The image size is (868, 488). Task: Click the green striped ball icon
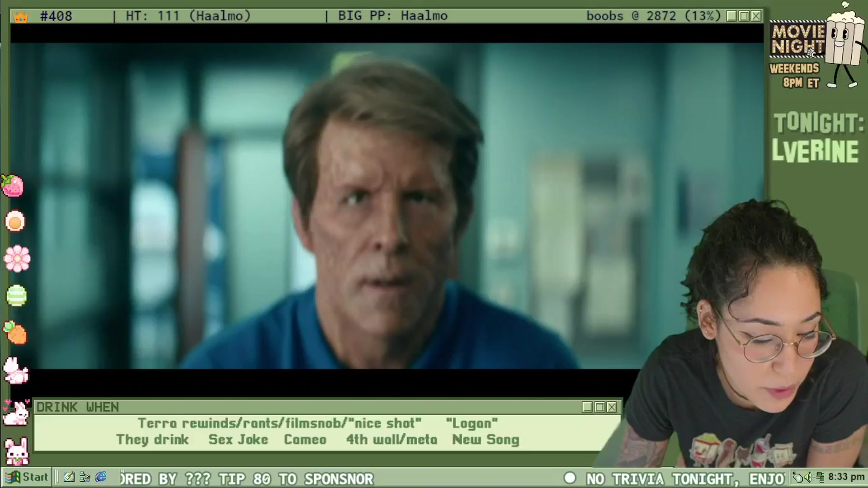(x=16, y=296)
